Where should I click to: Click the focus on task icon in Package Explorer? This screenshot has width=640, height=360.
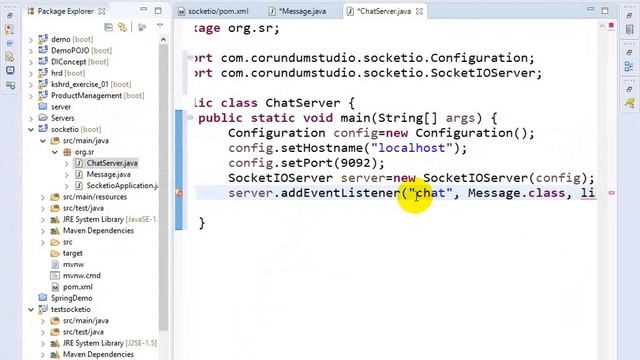142,27
